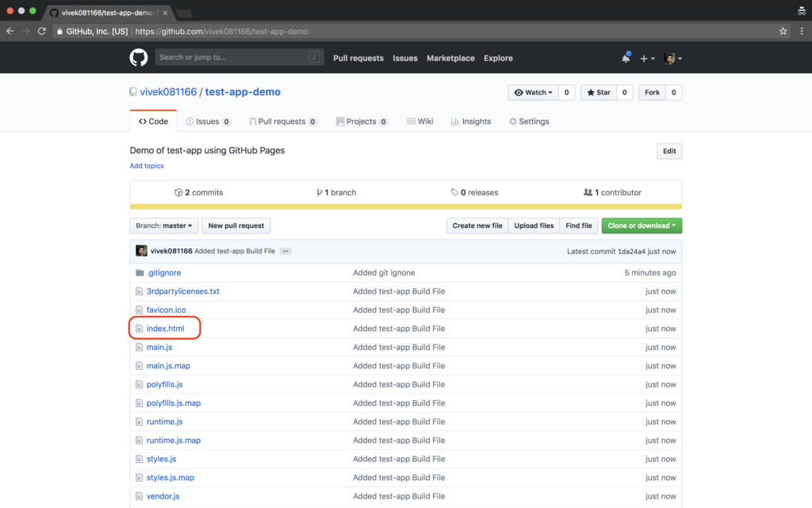Click Find file button

click(578, 225)
